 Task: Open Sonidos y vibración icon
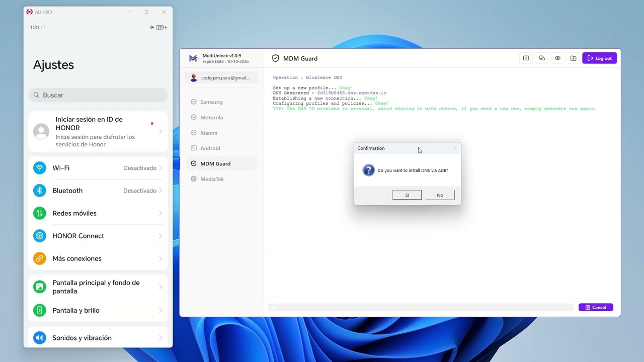click(x=39, y=338)
